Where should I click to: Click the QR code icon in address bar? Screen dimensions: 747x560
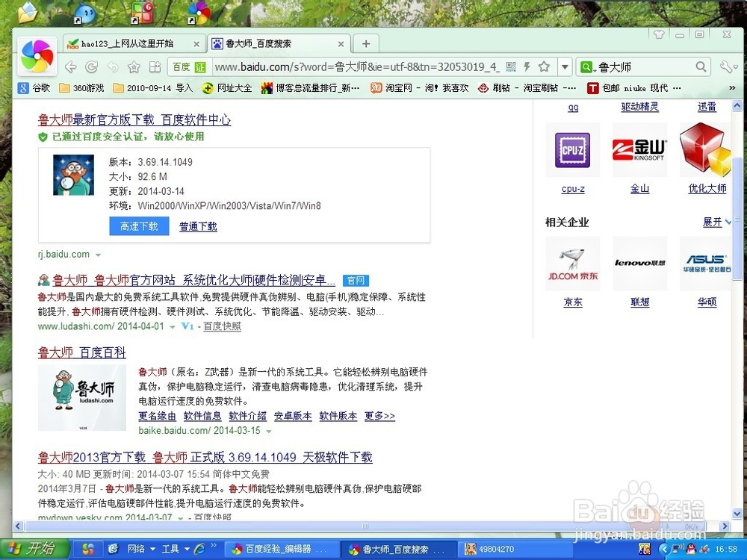(511, 66)
